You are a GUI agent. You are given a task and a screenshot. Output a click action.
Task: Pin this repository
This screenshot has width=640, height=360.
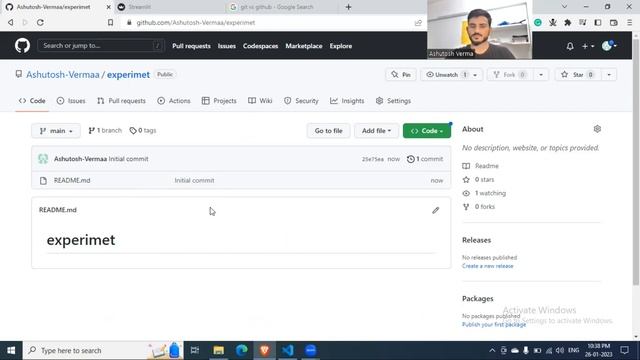coord(401,75)
